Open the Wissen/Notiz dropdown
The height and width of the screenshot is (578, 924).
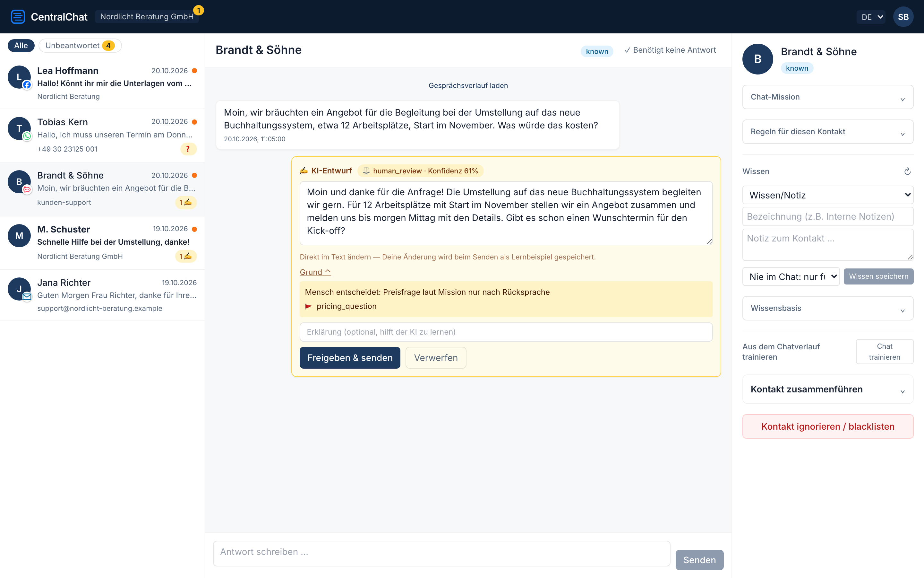point(827,195)
